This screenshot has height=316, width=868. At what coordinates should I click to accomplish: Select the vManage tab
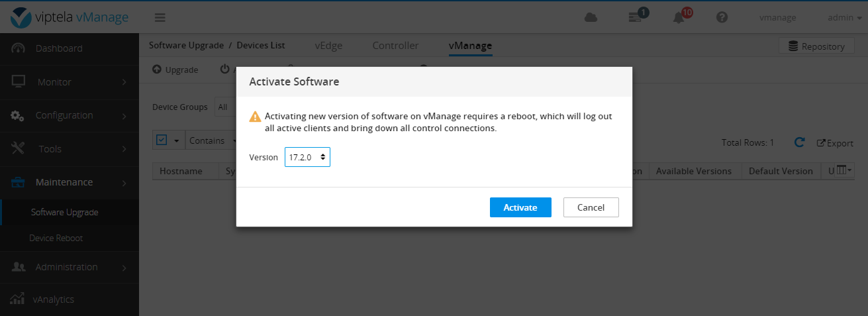pos(470,46)
